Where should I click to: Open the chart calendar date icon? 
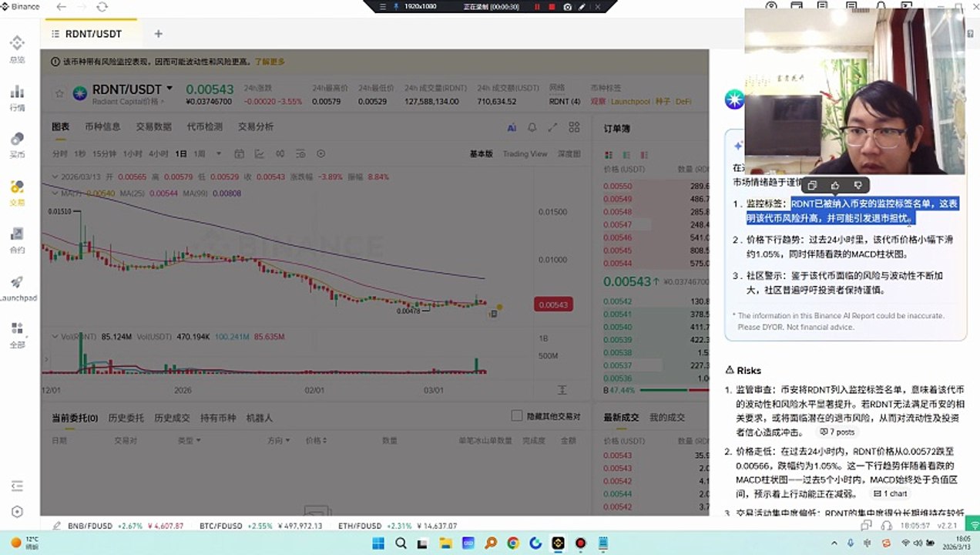(x=239, y=153)
